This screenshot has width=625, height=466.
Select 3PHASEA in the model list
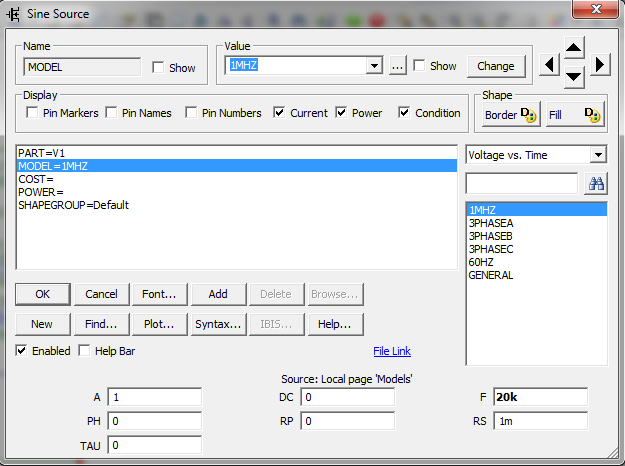pyautogui.click(x=536, y=223)
